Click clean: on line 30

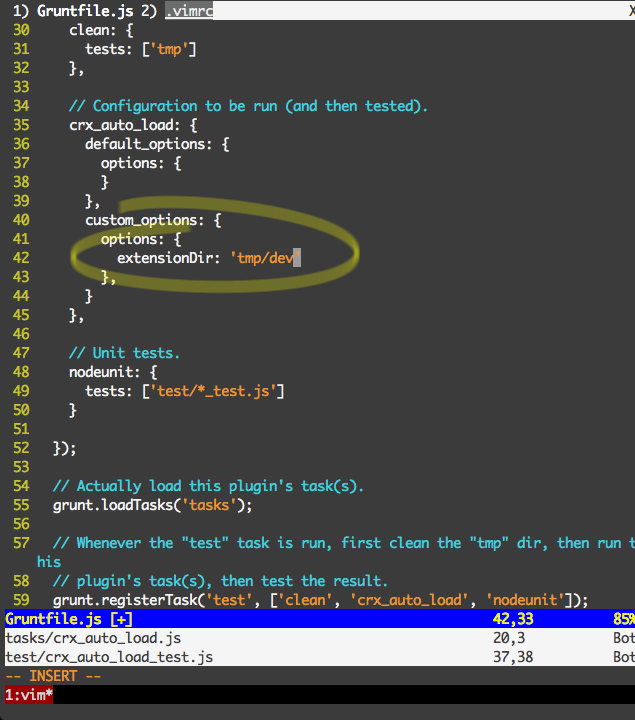[x=92, y=30]
